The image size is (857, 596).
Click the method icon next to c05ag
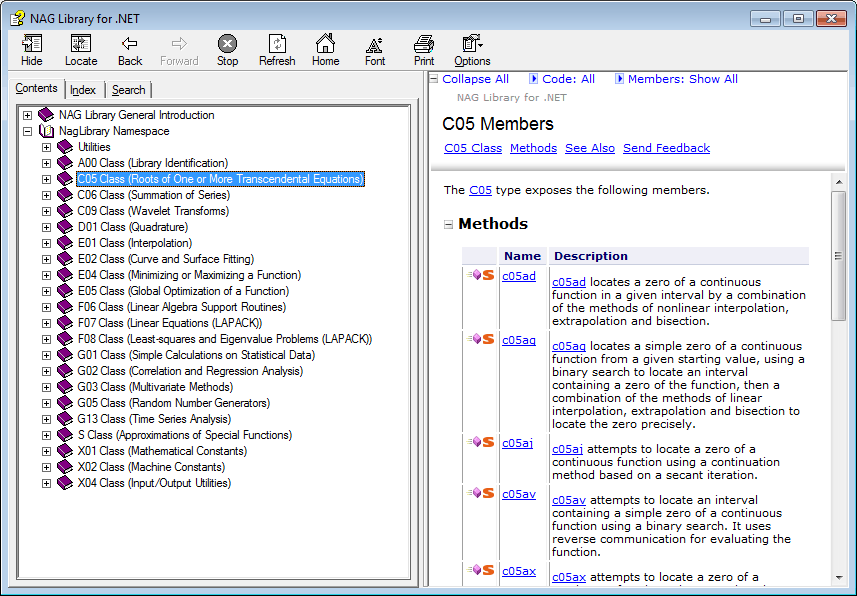pyautogui.click(x=480, y=339)
